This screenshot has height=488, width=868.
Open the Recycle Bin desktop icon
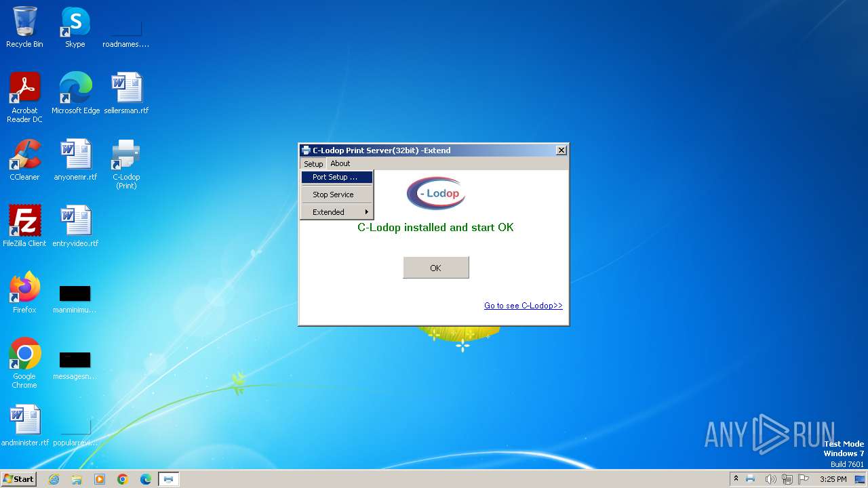pos(24,27)
